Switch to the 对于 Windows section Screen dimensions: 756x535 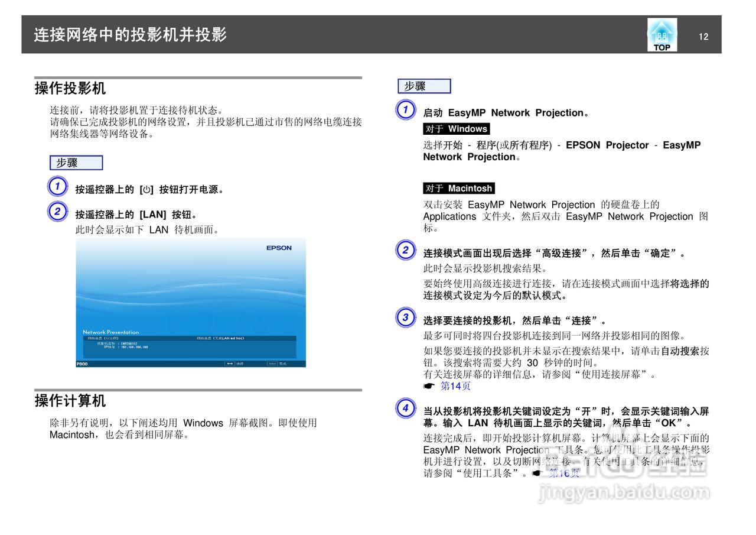[455, 129]
